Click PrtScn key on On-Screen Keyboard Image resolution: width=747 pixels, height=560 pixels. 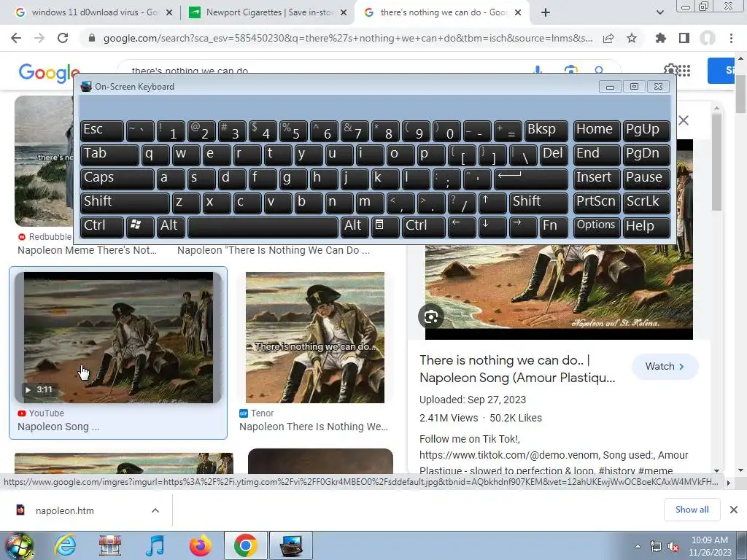click(x=597, y=203)
